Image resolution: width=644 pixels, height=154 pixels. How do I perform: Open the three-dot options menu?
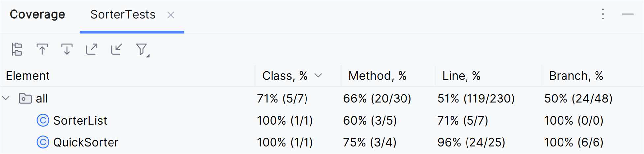[x=603, y=14]
